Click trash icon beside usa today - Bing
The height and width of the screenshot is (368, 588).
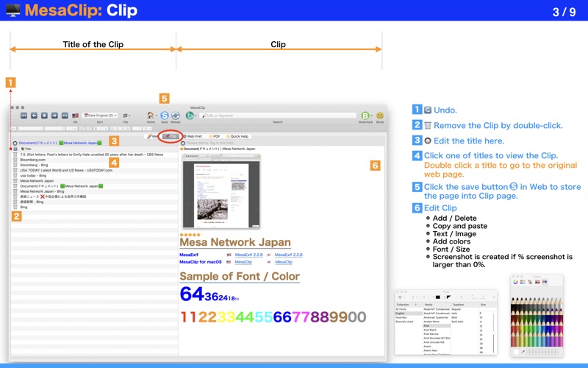[x=15, y=175]
